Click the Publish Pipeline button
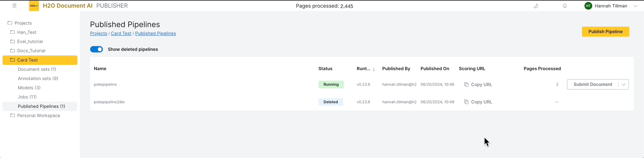The height and width of the screenshot is (158, 644). click(605, 32)
